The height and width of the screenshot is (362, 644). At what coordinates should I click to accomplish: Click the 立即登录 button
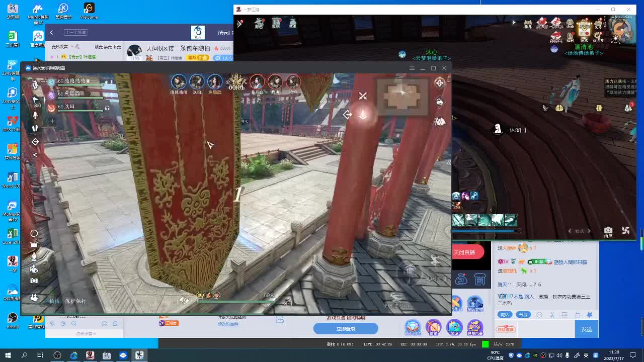(x=346, y=329)
